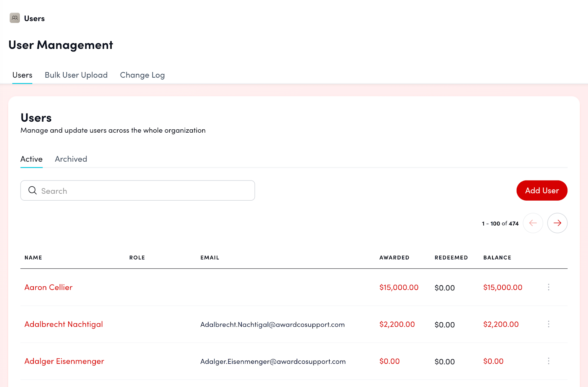Select the top Users tab
Image resolution: width=588 pixels, height=387 pixels.
[22, 75]
